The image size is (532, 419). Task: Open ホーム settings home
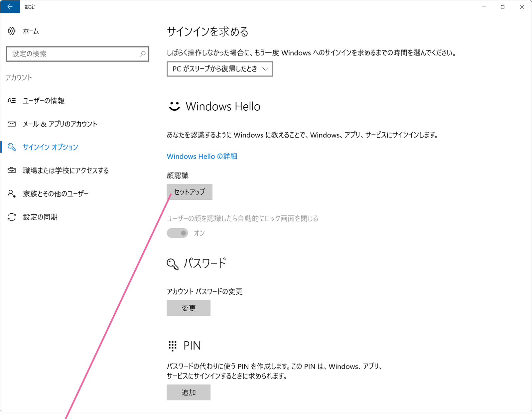click(x=31, y=31)
